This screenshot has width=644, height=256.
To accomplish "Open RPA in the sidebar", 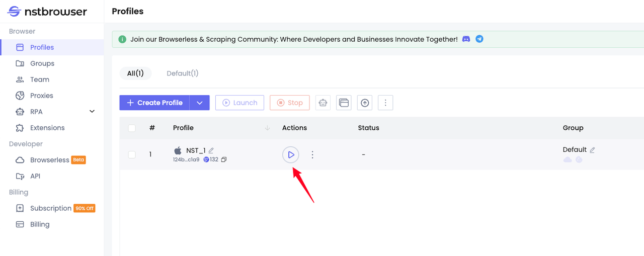I will [52, 112].
